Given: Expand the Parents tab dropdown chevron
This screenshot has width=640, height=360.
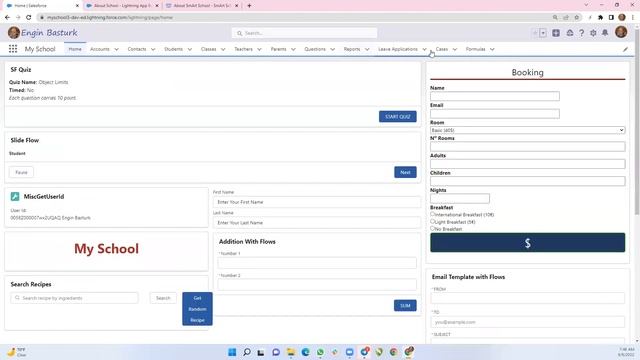Looking at the screenshot, I should (293, 49).
